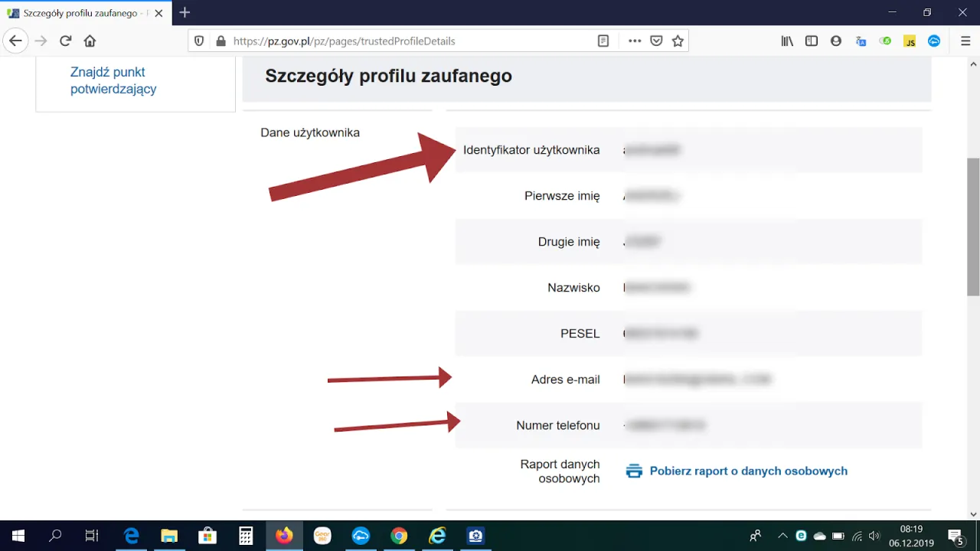Toggle content blocking via the shield icon
Image resolution: width=980 pixels, height=551 pixels.
point(198,41)
